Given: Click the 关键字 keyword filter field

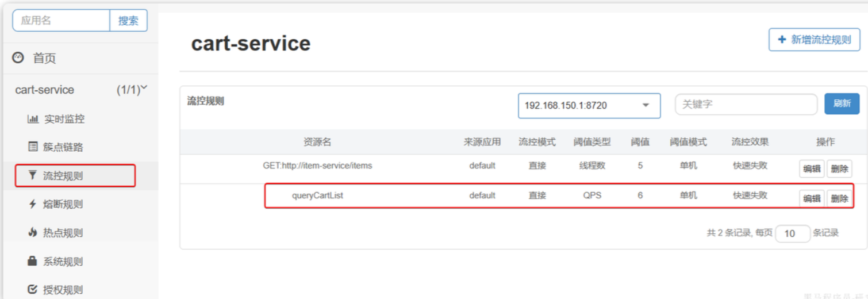Looking at the screenshot, I should tap(746, 105).
